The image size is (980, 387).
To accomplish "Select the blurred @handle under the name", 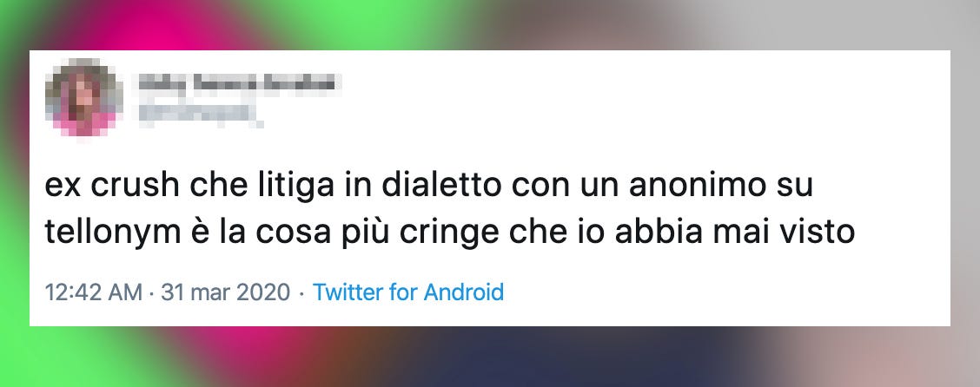I will 199,115.
